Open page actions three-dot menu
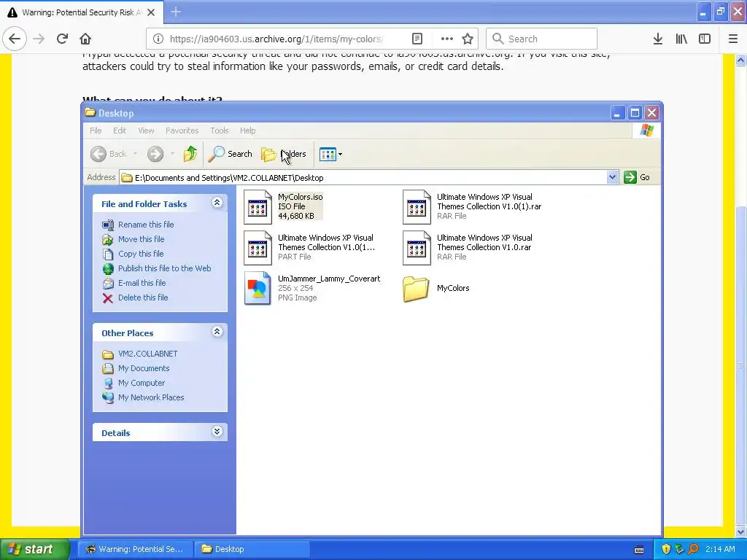747x560 pixels. click(446, 39)
